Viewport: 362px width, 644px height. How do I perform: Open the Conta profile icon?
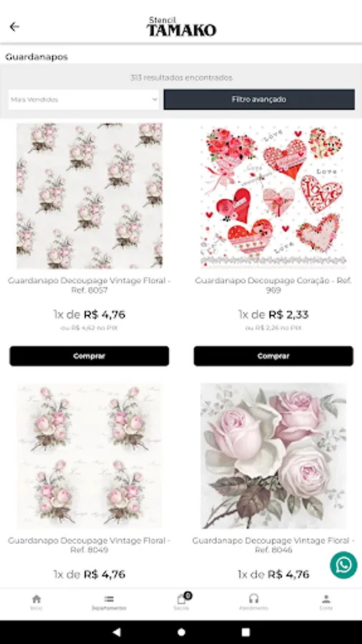pyautogui.click(x=326, y=602)
